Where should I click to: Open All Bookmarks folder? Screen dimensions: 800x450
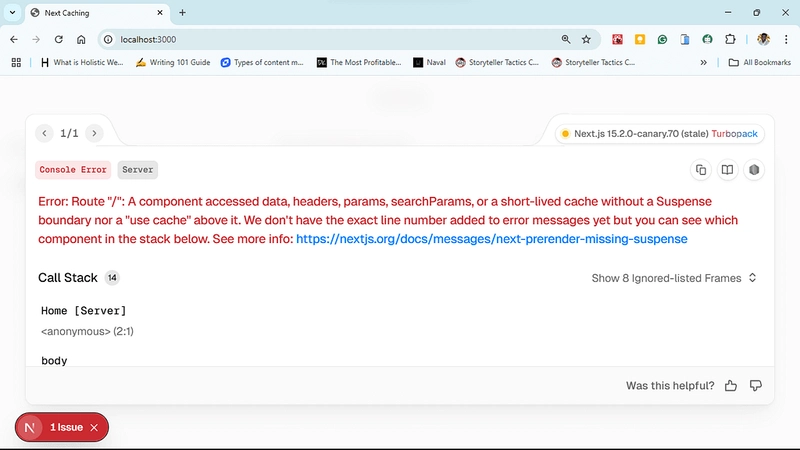coord(760,62)
